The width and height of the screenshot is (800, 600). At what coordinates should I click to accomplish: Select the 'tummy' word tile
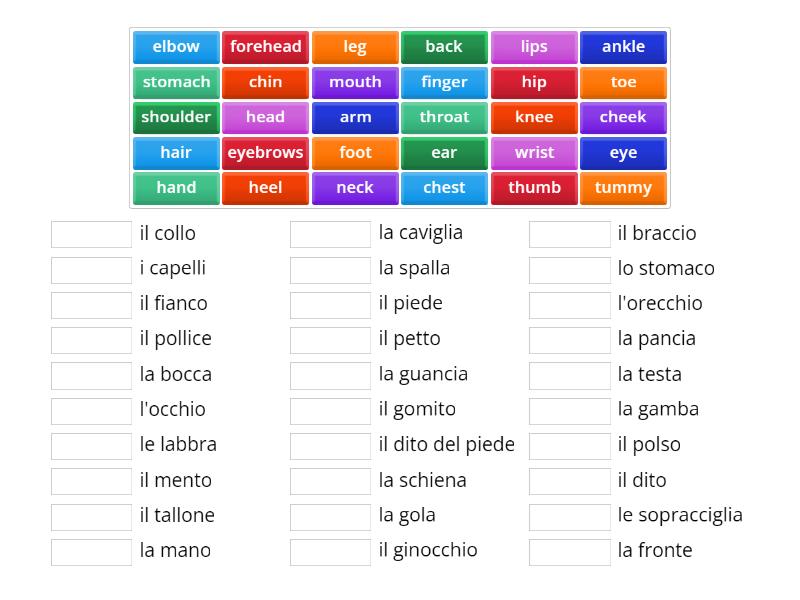(623, 187)
